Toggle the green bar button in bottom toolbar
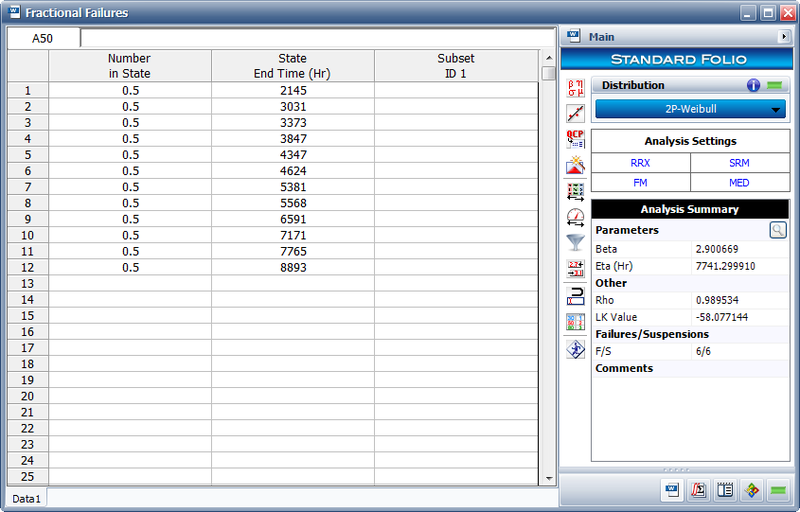This screenshot has width=800, height=512. pyautogui.click(x=777, y=491)
